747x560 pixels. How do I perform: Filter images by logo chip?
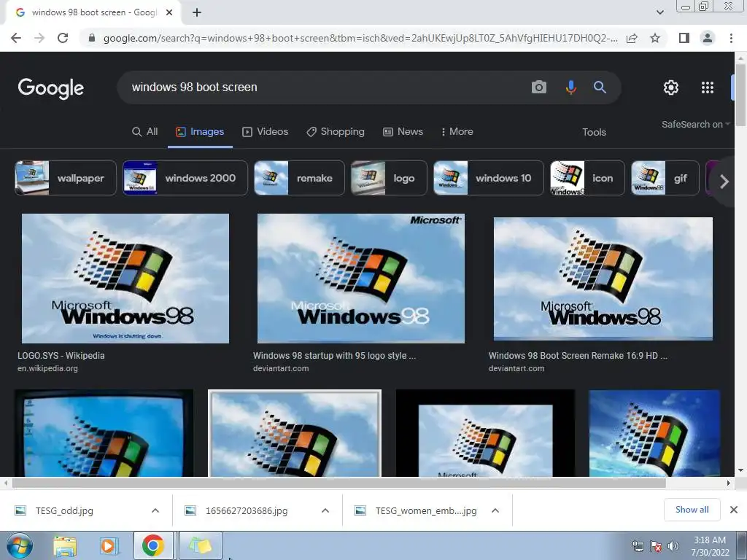click(389, 178)
